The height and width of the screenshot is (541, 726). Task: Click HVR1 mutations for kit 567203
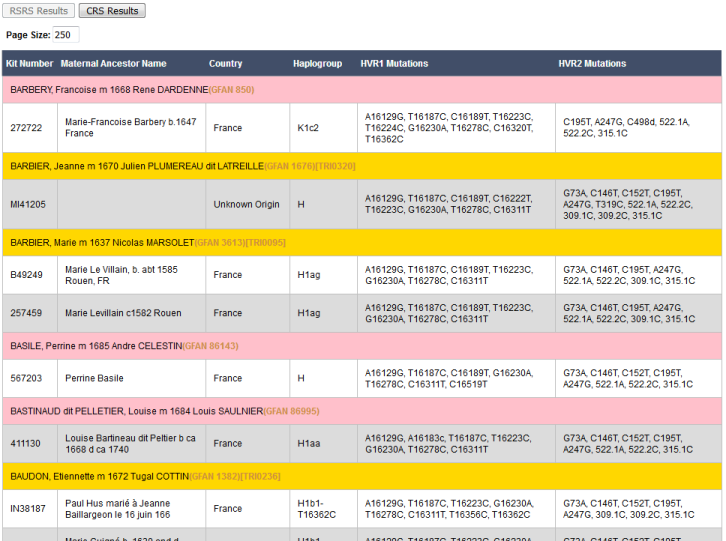(456, 378)
